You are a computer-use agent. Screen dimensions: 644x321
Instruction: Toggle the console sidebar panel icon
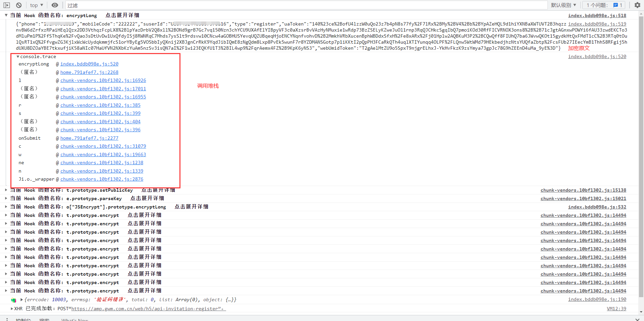(x=7, y=5)
